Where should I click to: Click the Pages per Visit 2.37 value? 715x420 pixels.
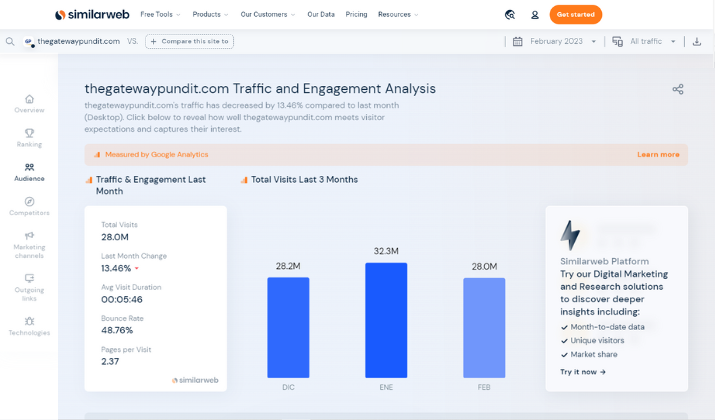(110, 362)
